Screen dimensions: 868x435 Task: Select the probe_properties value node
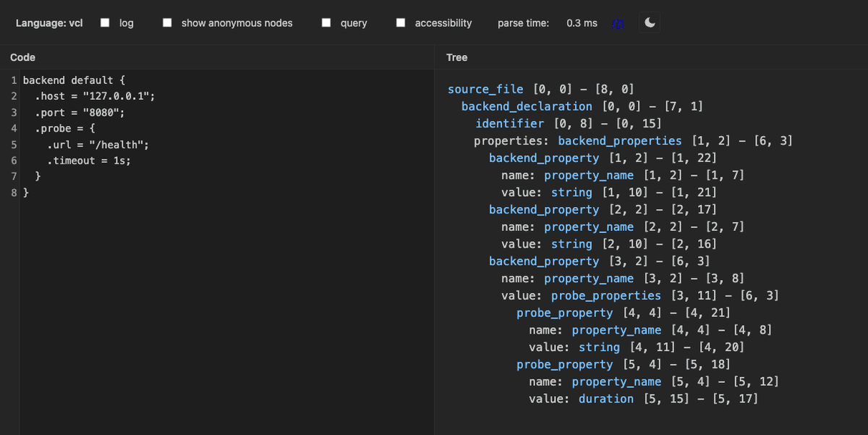click(x=605, y=295)
